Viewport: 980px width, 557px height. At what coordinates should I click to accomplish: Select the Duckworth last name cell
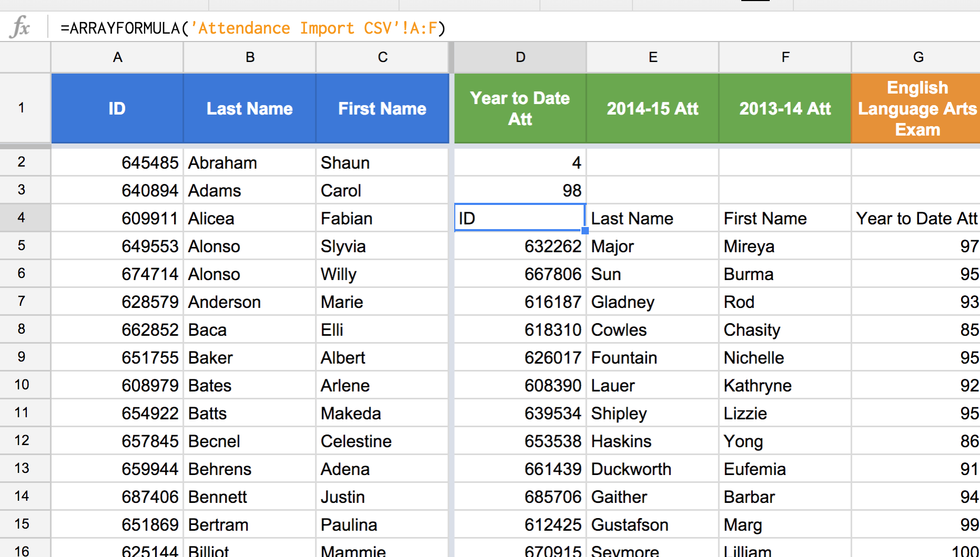click(x=652, y=469)
